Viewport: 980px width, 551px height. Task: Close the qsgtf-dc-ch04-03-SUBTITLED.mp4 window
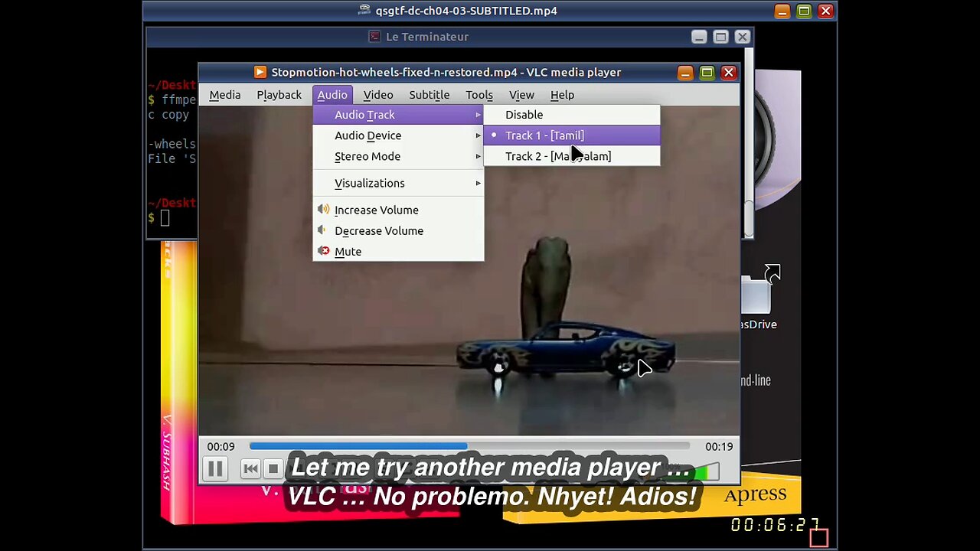825,11
